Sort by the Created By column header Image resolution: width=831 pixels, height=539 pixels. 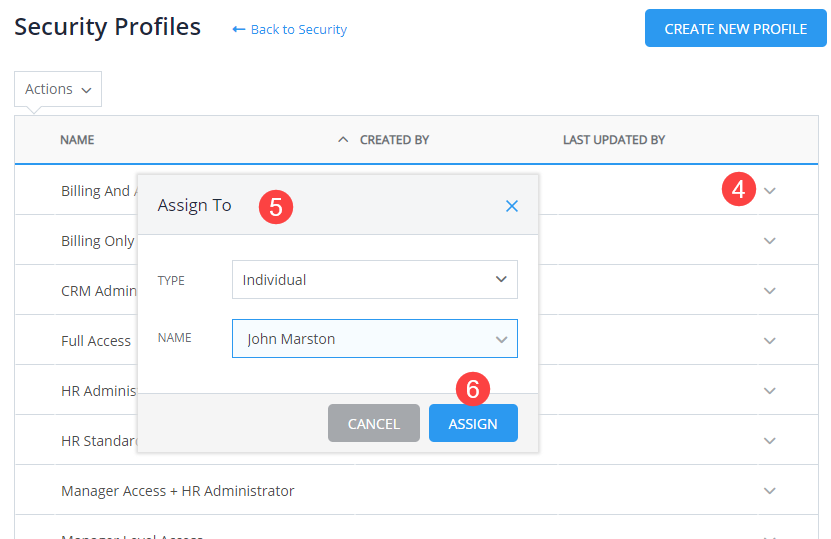pyautogui.click(x=394, y=140)
